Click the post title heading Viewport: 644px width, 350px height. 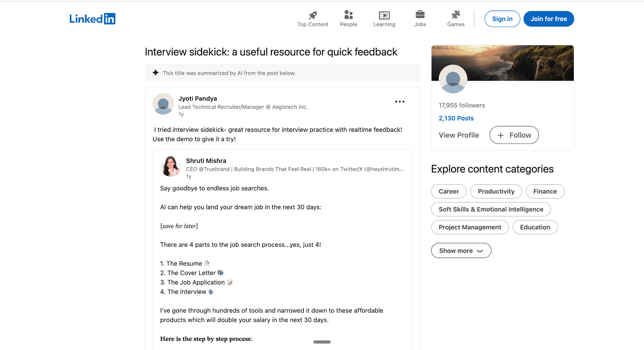click(271, 52)
